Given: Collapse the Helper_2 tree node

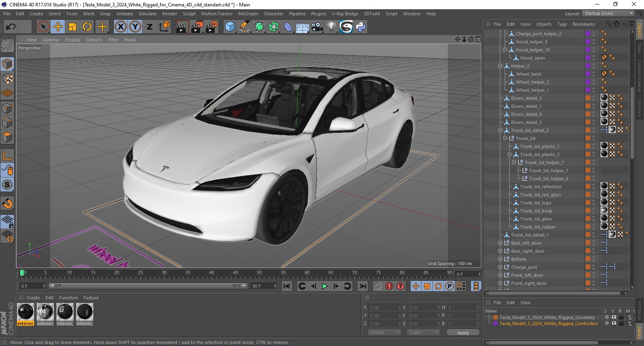Looking at the screenshot, I should (x=500, y=66).
